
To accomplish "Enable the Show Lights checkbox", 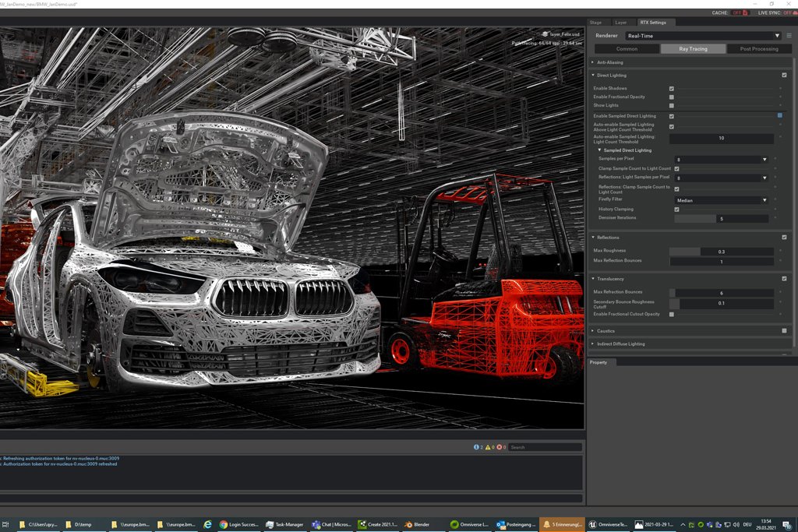I will [x=671, y=106].
